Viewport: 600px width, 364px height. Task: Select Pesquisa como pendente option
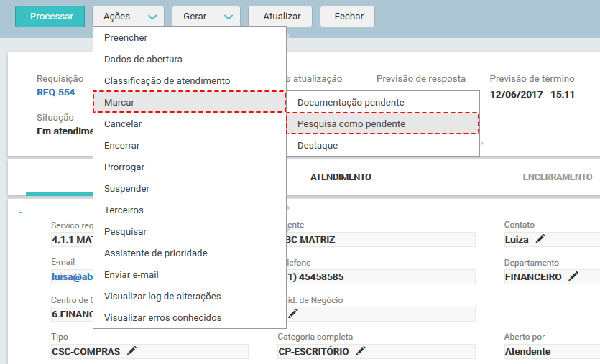pyautogui.click(x=383, y=123)
